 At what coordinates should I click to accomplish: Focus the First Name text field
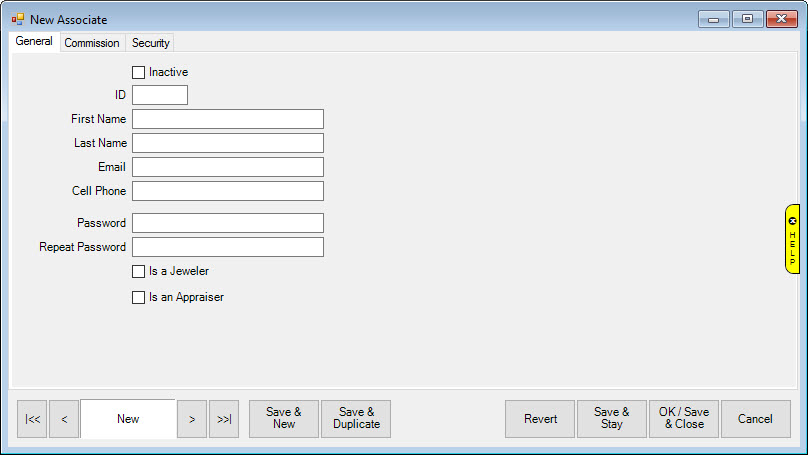(228, 119)
